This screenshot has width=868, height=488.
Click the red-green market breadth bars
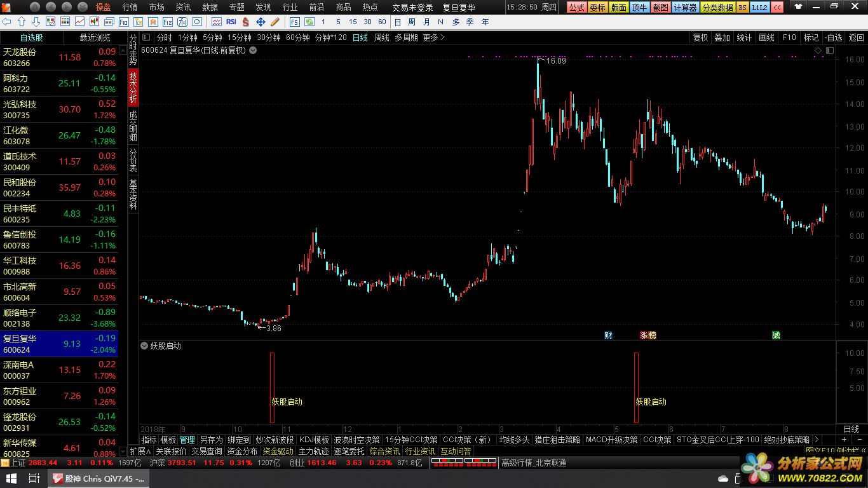click(465, 463)
